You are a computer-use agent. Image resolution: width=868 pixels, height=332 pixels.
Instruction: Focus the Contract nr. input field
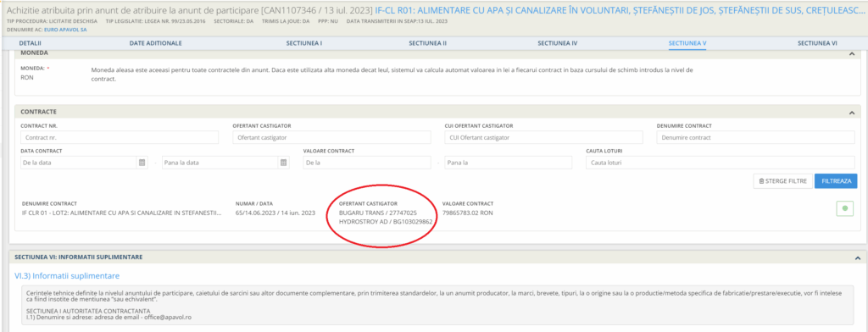120,137
